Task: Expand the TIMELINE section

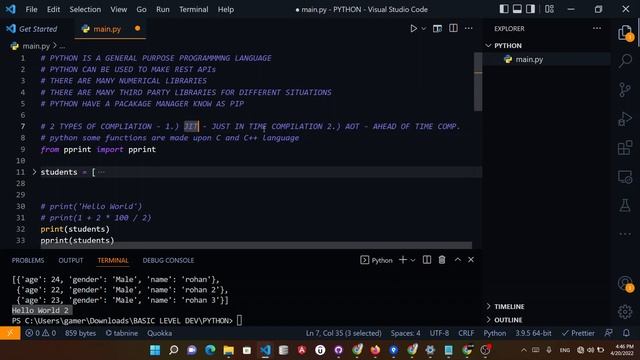Action: point(509,307)
